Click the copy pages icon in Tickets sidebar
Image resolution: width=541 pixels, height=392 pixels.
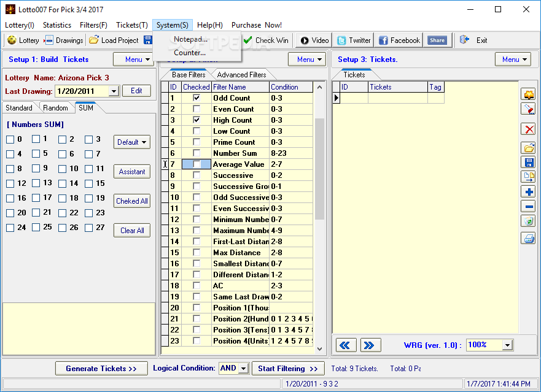click(528, 177)
